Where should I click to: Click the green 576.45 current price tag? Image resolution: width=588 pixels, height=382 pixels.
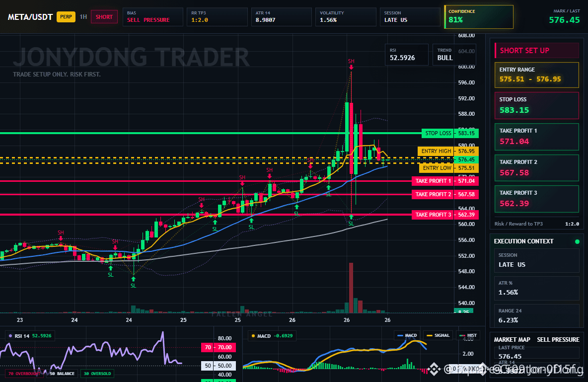[466, 160]
